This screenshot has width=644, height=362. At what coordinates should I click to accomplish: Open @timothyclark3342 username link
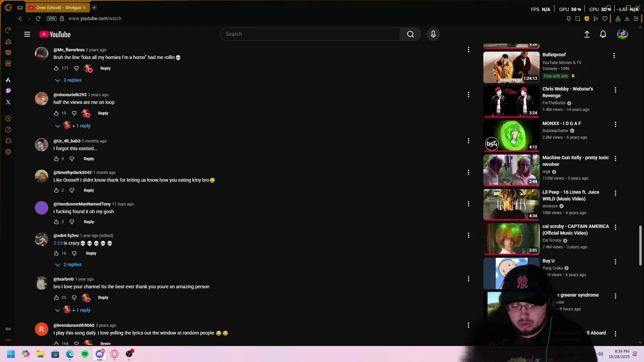(72, 172)
